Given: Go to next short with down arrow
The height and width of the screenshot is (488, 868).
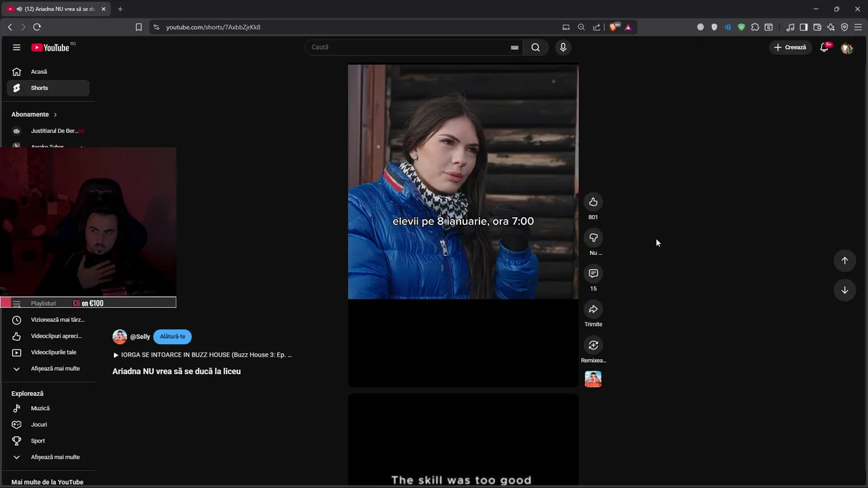Looking at the screenshot, I should (x=845, y=290).
